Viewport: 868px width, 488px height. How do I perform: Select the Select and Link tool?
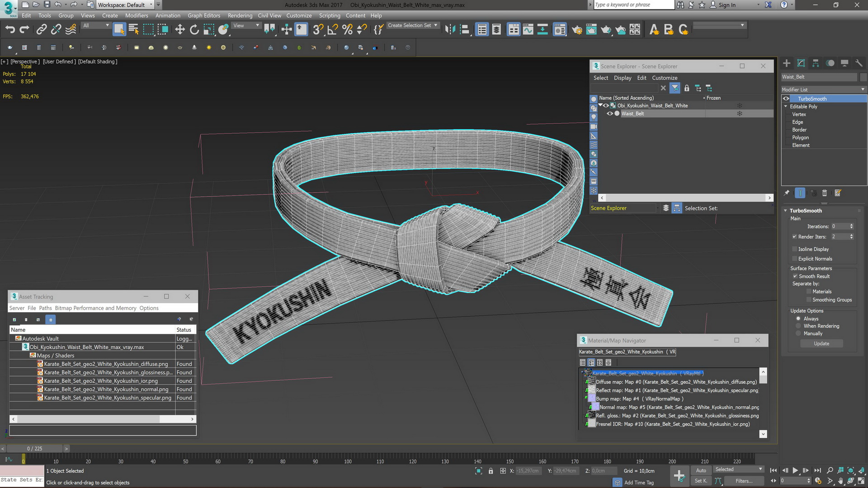[x=42, y=30]
